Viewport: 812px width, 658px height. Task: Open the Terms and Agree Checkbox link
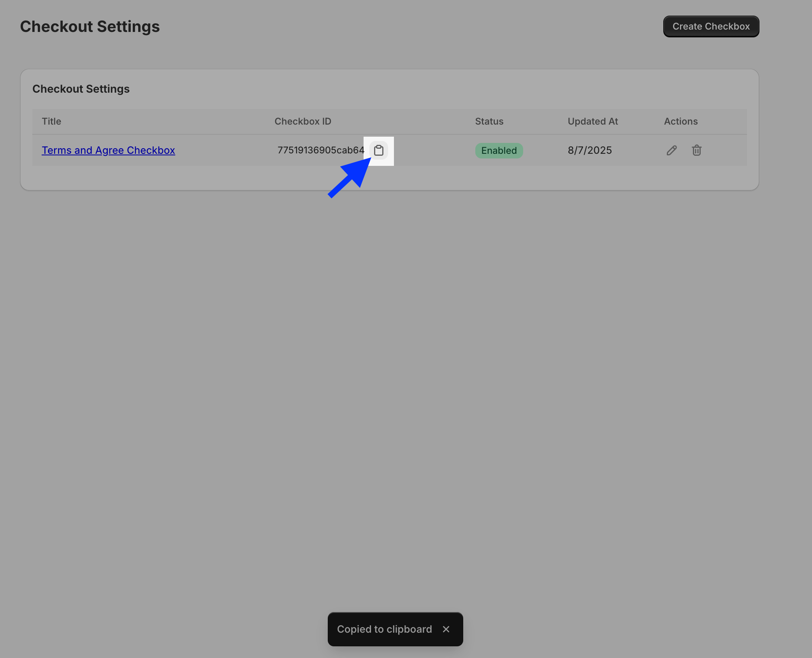[x=108, y=150]
